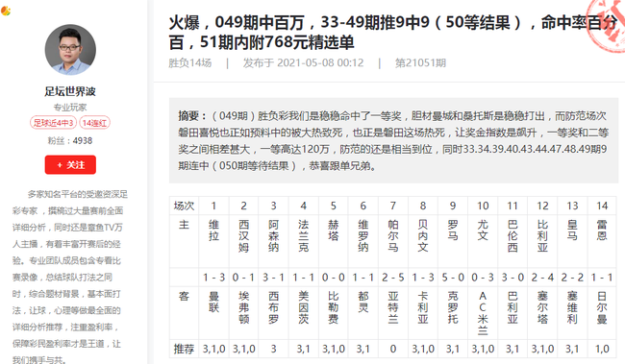The width and height of the screenshot is (625, 364).
Task: Open the author's profile photo
Action: coord(70,50)
